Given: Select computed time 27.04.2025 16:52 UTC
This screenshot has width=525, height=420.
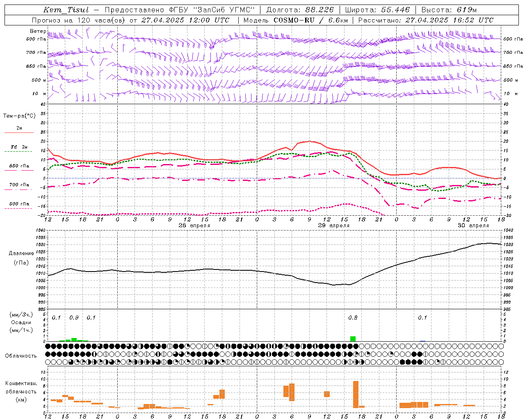Looking at the screenshot, I should click(x=449, y=20).
